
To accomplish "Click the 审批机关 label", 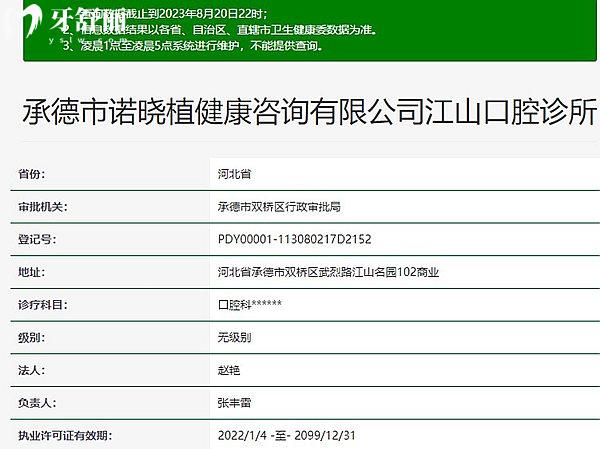I will 42,207.
